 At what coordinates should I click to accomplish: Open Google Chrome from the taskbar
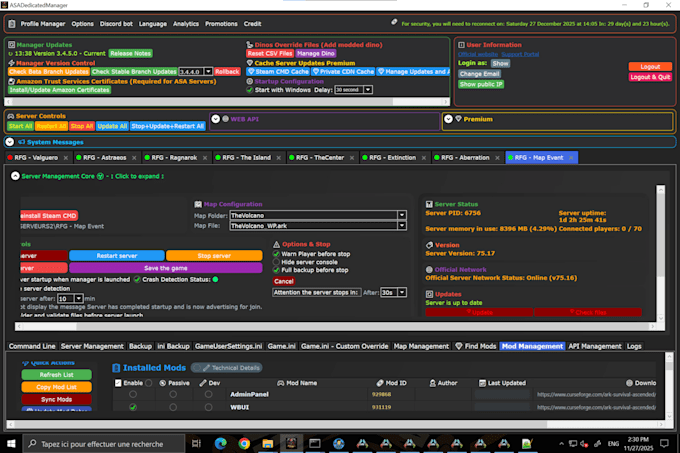244,443
